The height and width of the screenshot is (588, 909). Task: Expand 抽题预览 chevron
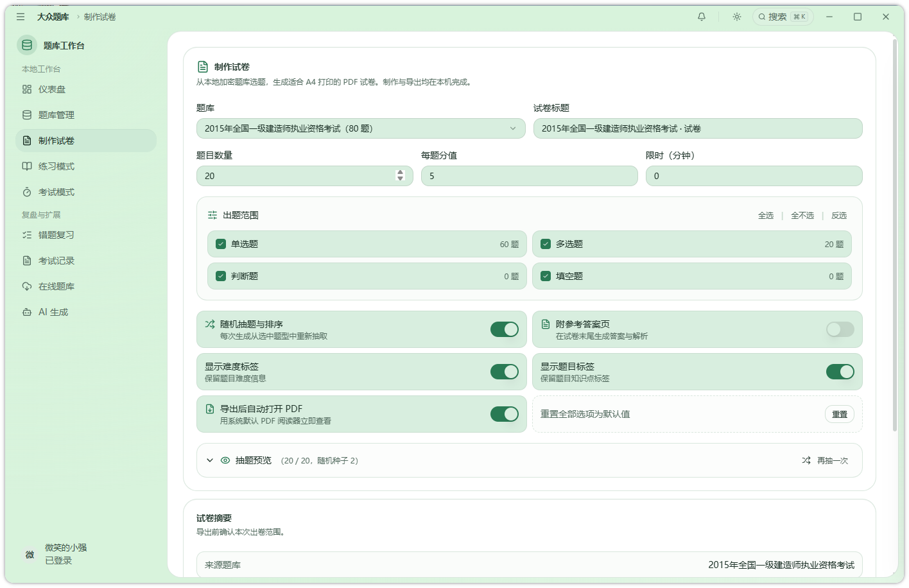210,460
